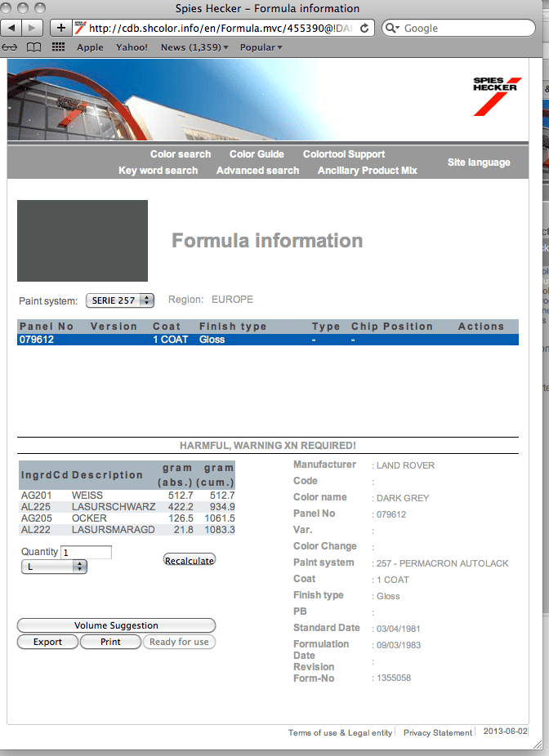
Task: Go forward with Safari forward arrow
Action: 32,28
